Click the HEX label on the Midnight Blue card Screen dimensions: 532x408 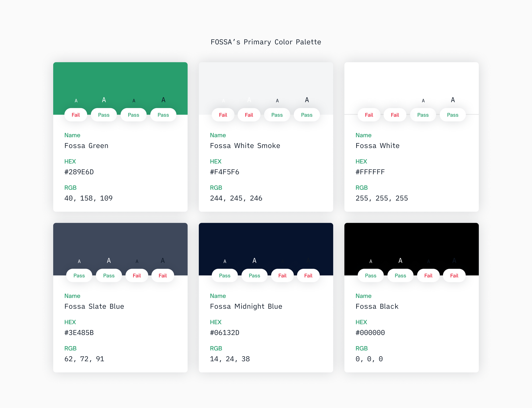point(216,322)
